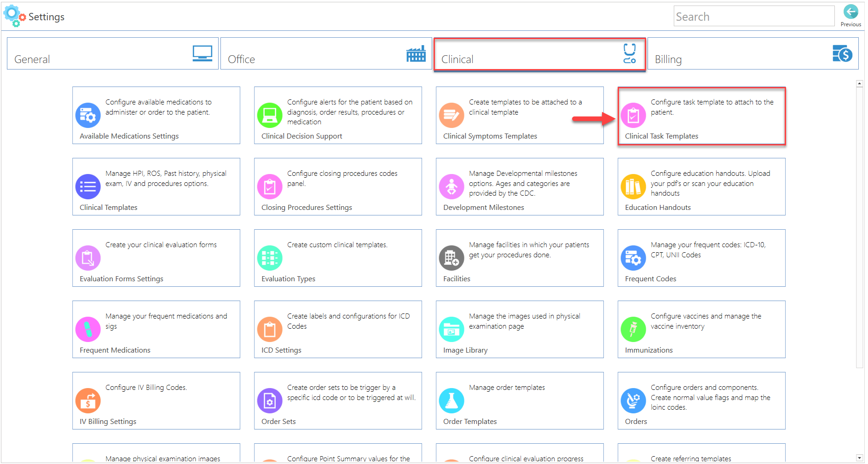The height and width of the screenshot is (464, 868).
Task: Click the orange ICD Settings clipboard icon
Action: pos(270,329)
